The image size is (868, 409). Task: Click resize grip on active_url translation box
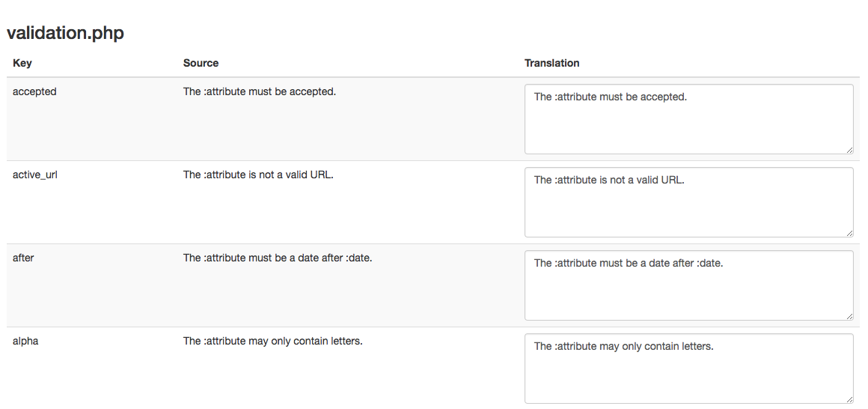849,233
